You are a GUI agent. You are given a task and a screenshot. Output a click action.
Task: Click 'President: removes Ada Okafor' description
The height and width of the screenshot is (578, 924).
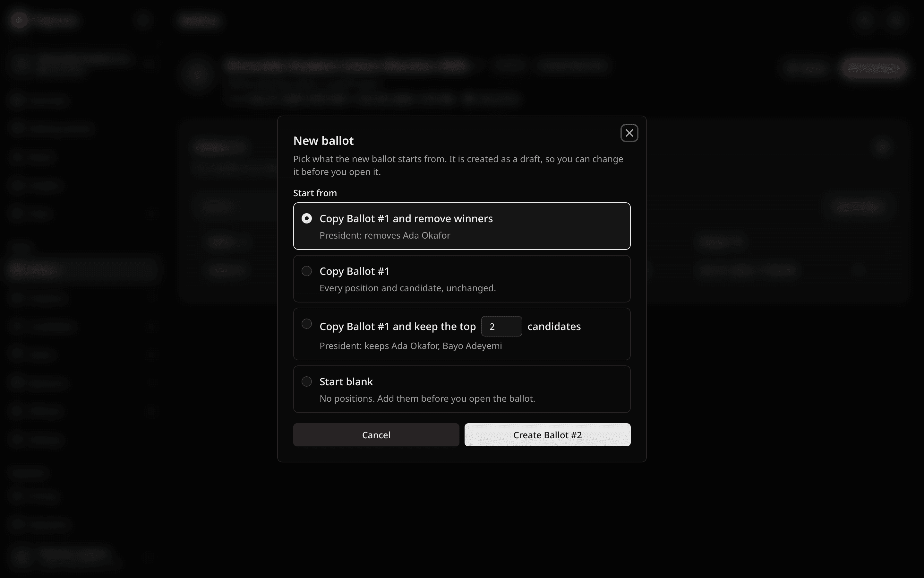point(385,235)
